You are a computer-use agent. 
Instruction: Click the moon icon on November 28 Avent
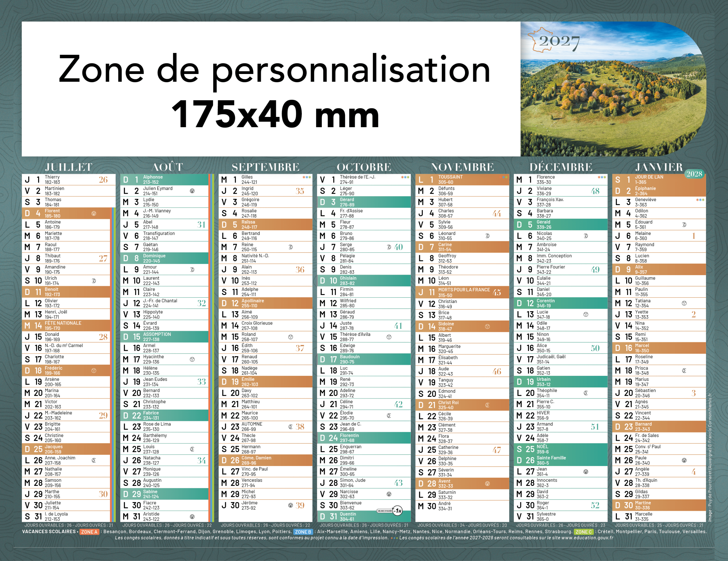(x=487, y=484)
